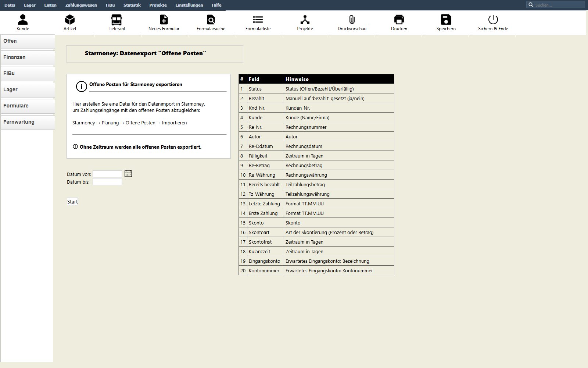Open the Lager menu in menu bar
Viewport: 588px width, 368px height.
(30, 5)
